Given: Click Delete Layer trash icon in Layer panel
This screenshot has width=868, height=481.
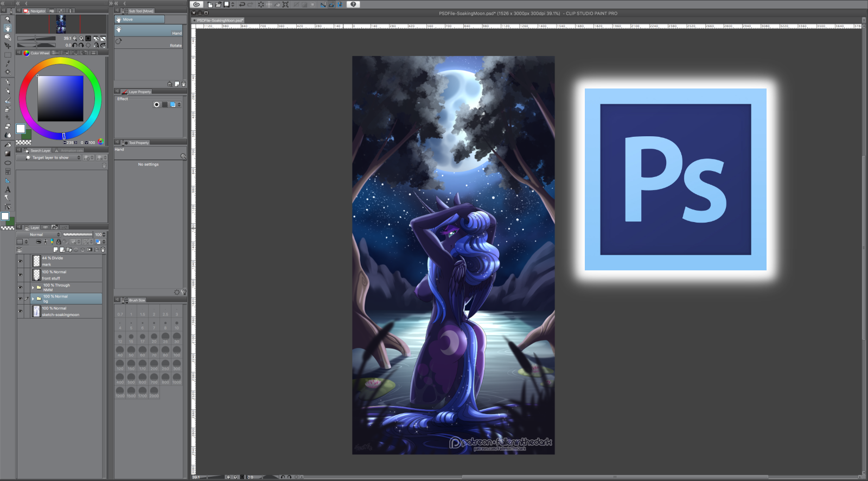Looking at the screenshot, I should click(x=103, y=250).
